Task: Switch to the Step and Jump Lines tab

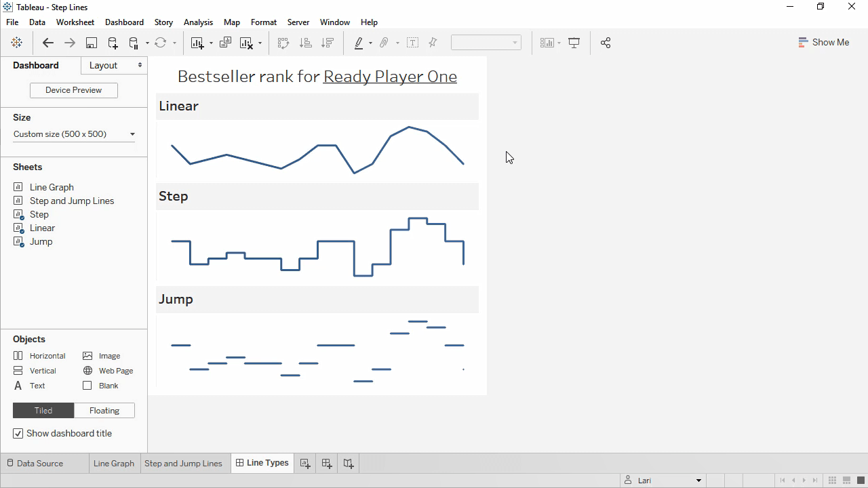Action: (183, 464)
